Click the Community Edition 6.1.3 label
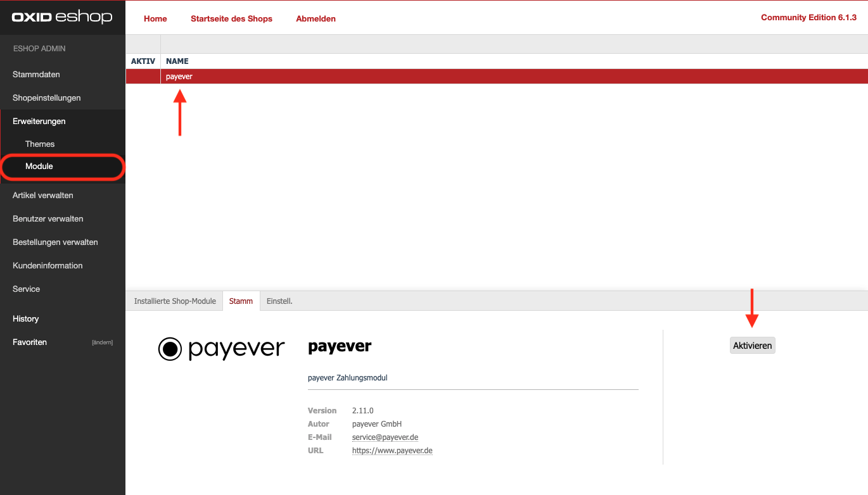868x495 pixels. 809,18
